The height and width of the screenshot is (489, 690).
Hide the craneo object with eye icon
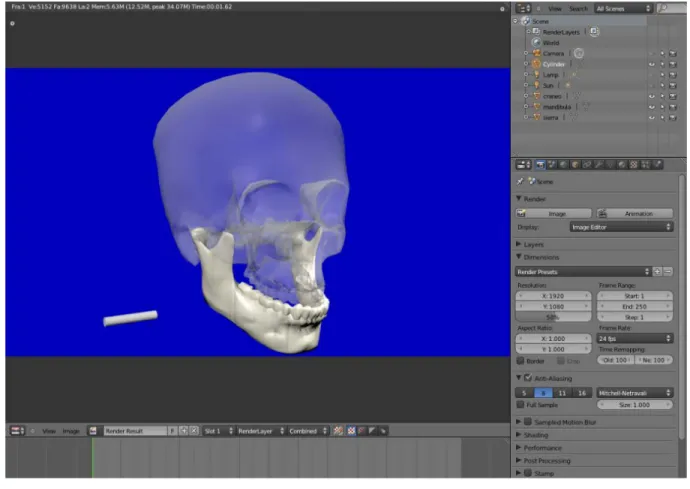click(652, 96)
